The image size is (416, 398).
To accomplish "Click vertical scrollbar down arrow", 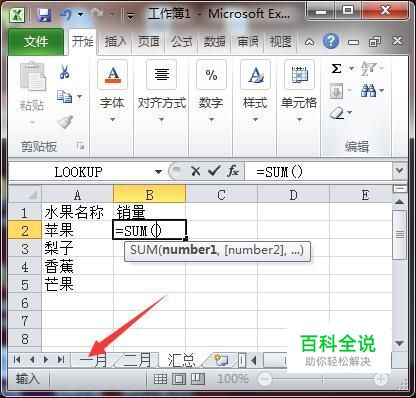I will pos(399,343).
